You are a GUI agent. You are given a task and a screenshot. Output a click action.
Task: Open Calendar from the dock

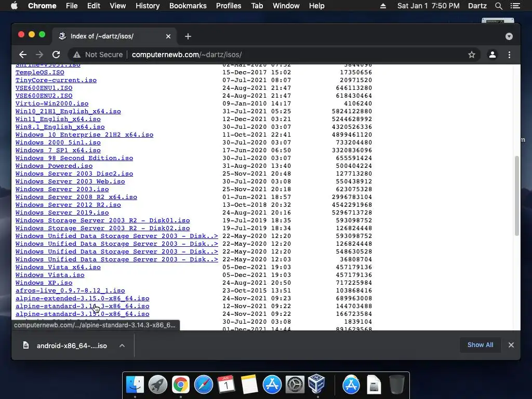pos(226,384)
